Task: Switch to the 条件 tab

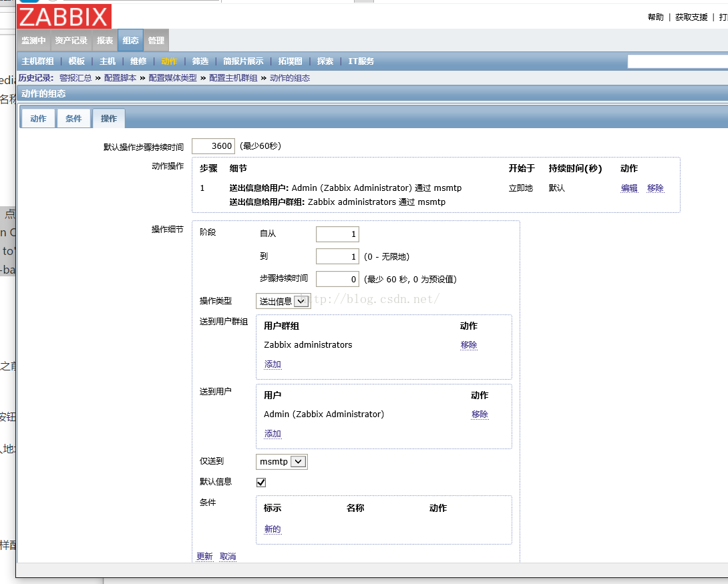Action: [x=73, y=118]
